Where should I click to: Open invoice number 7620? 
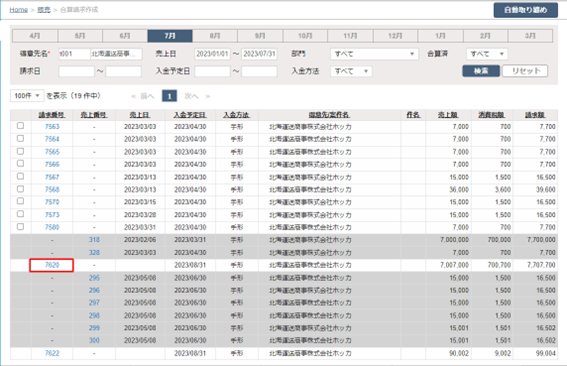(x=52, y=265)
